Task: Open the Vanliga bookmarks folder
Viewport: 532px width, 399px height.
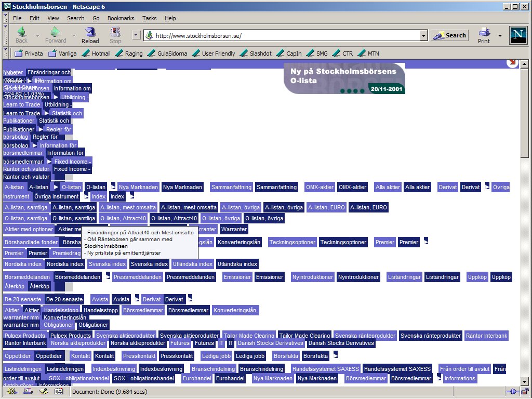Action: 63,54
